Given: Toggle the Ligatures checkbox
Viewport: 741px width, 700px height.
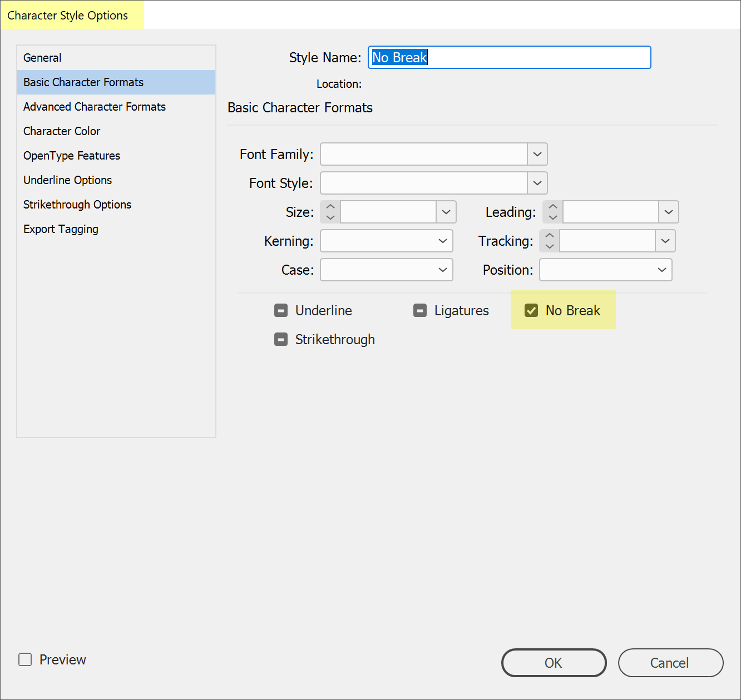Looking at the screenshot, I should point(421,310).
